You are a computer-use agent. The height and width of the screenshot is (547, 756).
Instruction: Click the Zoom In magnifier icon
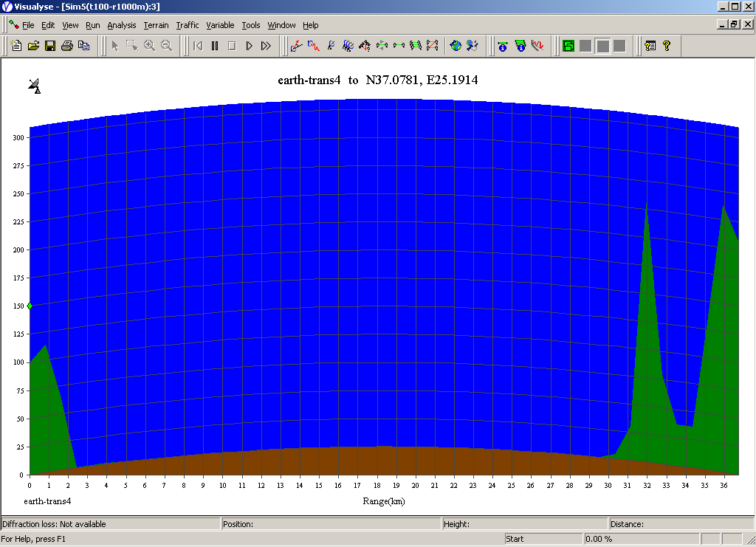[x=149, y=46]
